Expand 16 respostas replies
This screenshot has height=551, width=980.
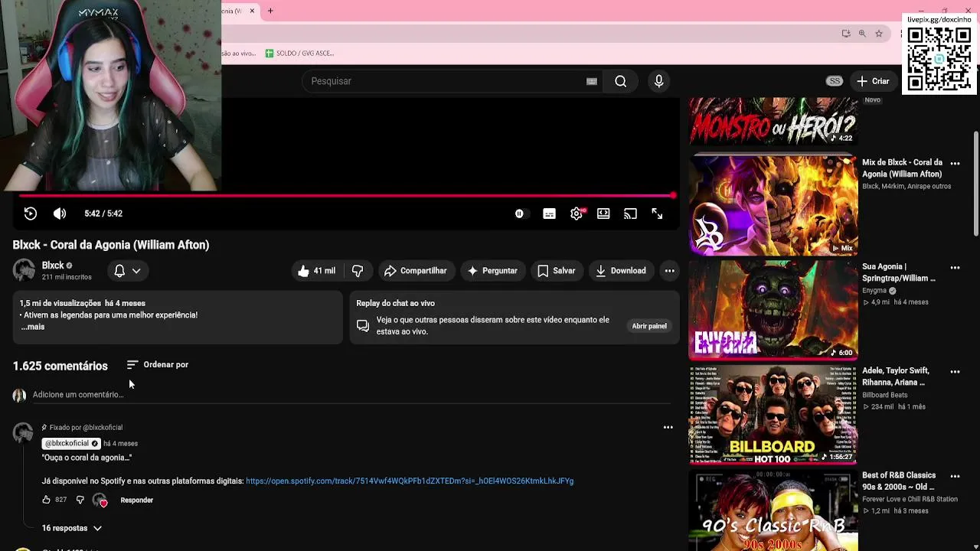point(71,528)
